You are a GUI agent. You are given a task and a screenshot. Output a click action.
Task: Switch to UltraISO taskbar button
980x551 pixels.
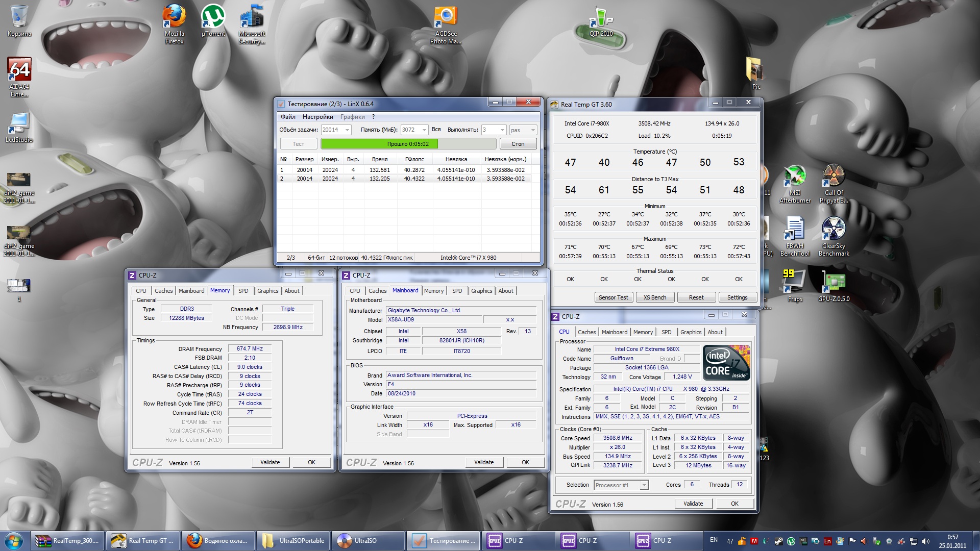(367, 540)
